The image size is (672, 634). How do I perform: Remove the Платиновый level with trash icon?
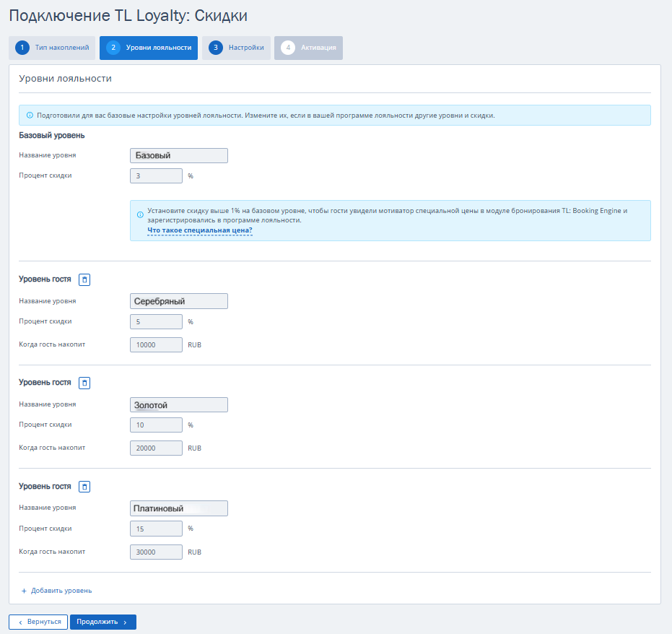(x=84, y=487)
